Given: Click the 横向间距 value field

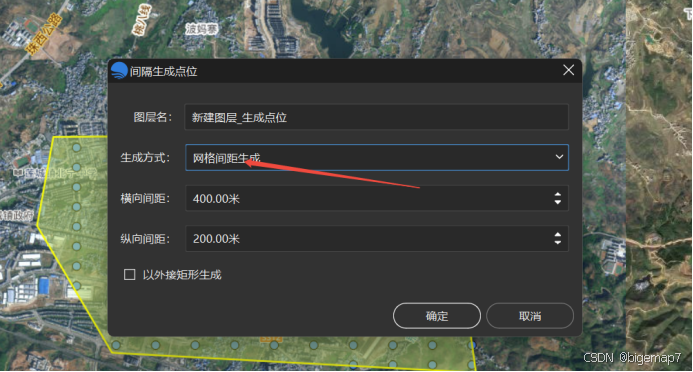Looking at the screenshot, I should coord(376,198).
